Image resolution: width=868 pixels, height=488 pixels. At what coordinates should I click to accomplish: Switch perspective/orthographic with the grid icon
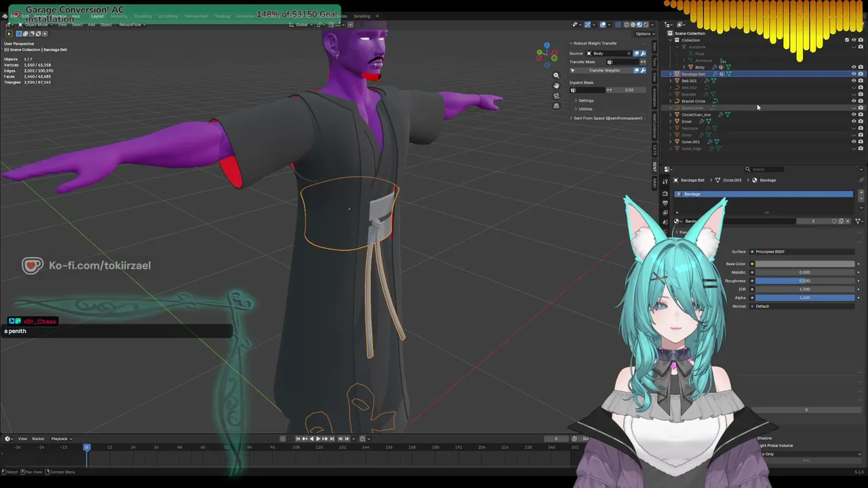(x=556, y=106)
